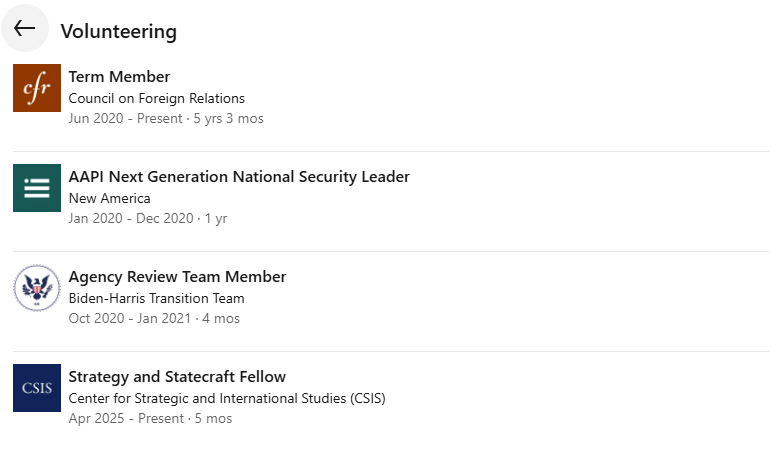Screen dimensions: 784x452
Task: Click the New America logo icon
Action: (x=37, y=188)
